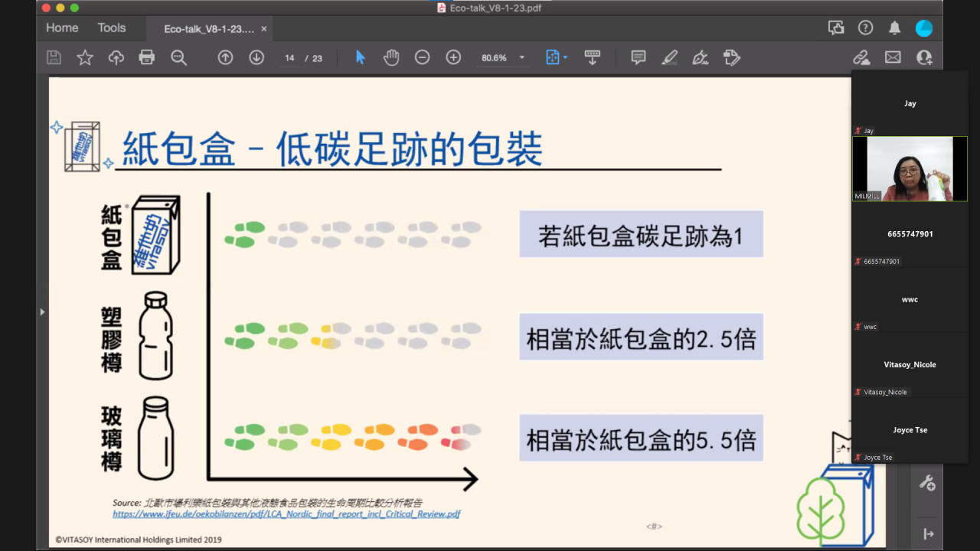
Task: Send file by email icon
Action: click(893, 57)
